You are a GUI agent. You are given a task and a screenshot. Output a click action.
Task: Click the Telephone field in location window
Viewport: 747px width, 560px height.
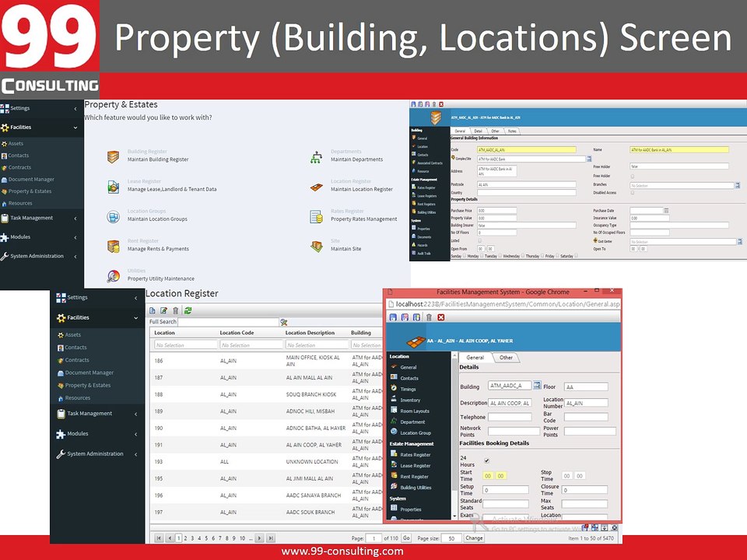[509, 417]
